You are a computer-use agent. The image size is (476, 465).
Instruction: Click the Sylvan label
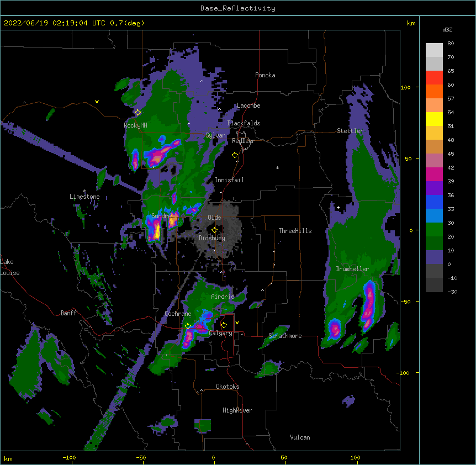(215, 135)
